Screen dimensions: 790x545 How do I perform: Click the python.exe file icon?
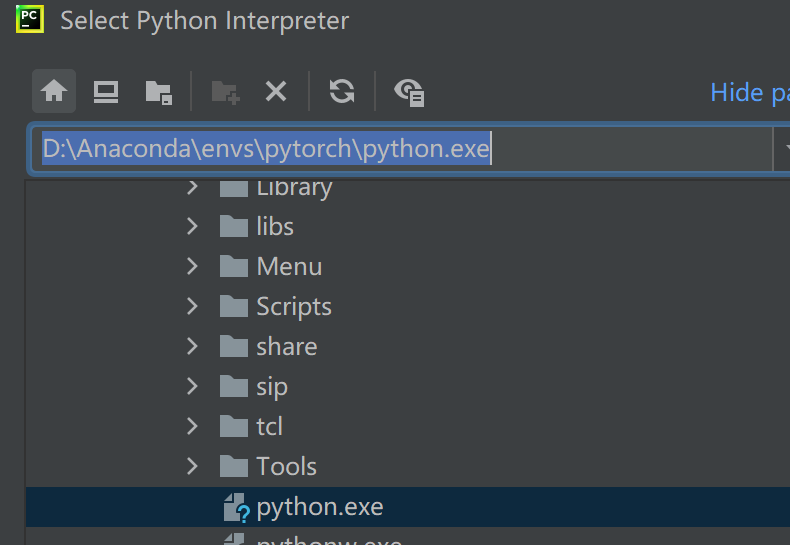[236, 508]
